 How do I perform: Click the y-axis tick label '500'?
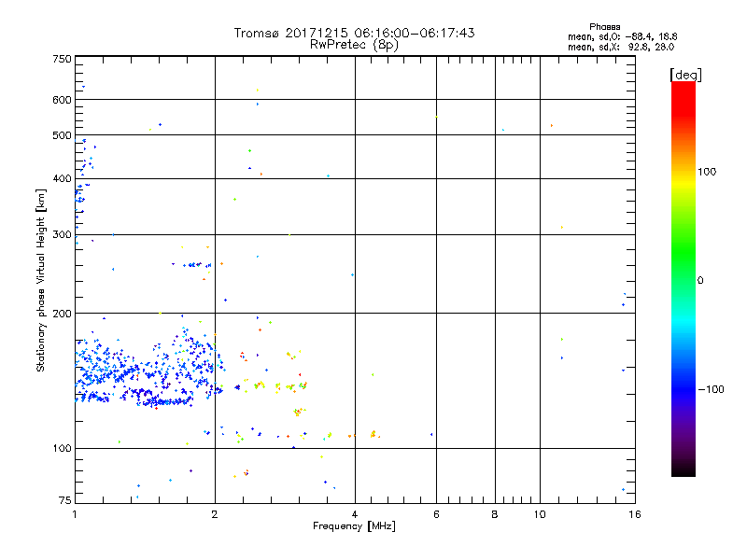click(x=62, y=135)
